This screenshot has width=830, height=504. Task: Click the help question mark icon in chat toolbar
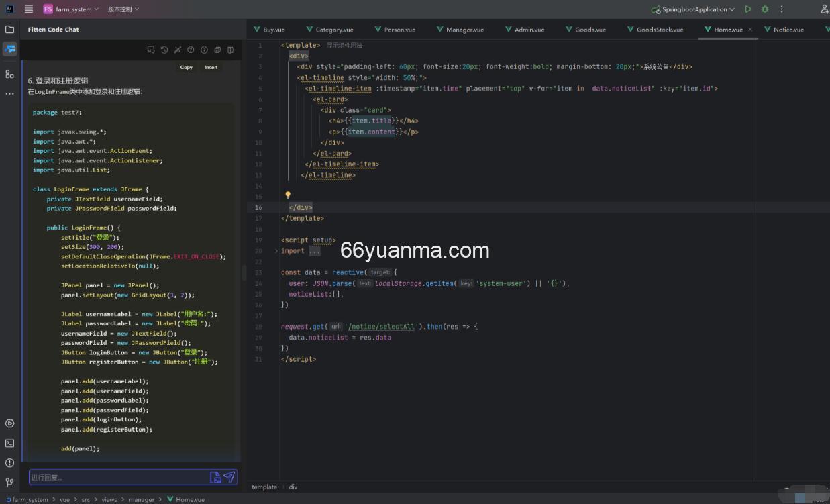(x=191, y=50)
